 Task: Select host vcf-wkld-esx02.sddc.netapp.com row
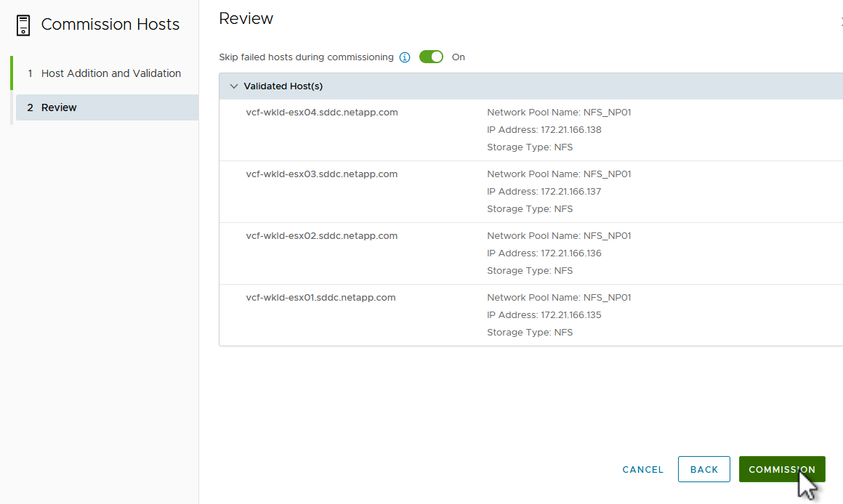pyautogui.click(x=322, y=236)
